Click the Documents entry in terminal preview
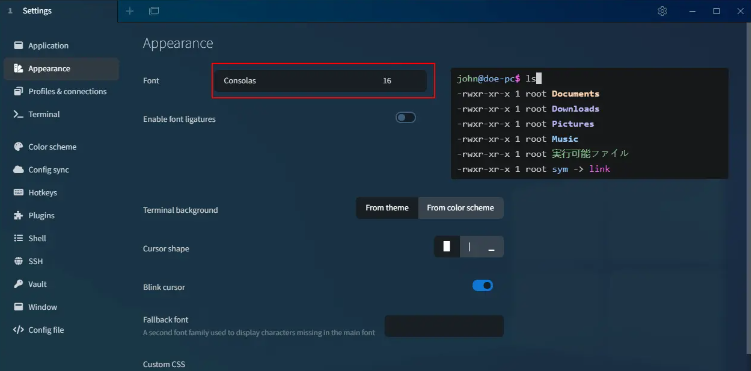This screenshot has height=371, width=751. point(575,94)
